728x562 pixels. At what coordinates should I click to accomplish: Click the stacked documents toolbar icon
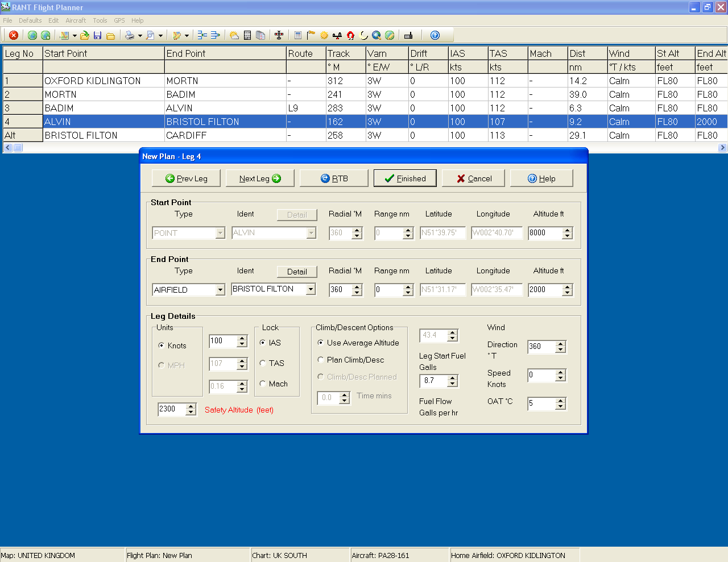[260, 35]
